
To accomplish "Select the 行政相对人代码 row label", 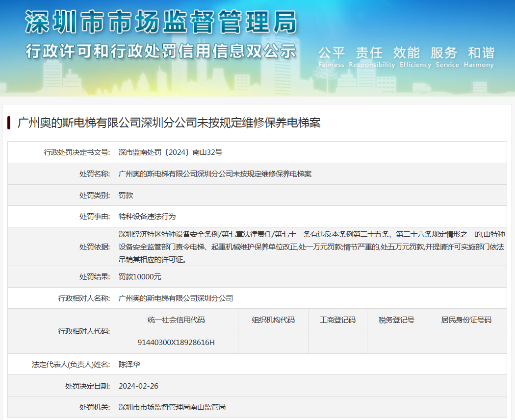I will tap(84, 331).
